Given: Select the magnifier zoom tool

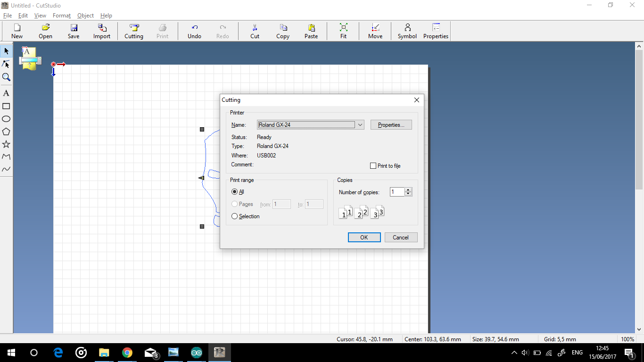Looking at the screenshot, I should (x=6, y=77).
